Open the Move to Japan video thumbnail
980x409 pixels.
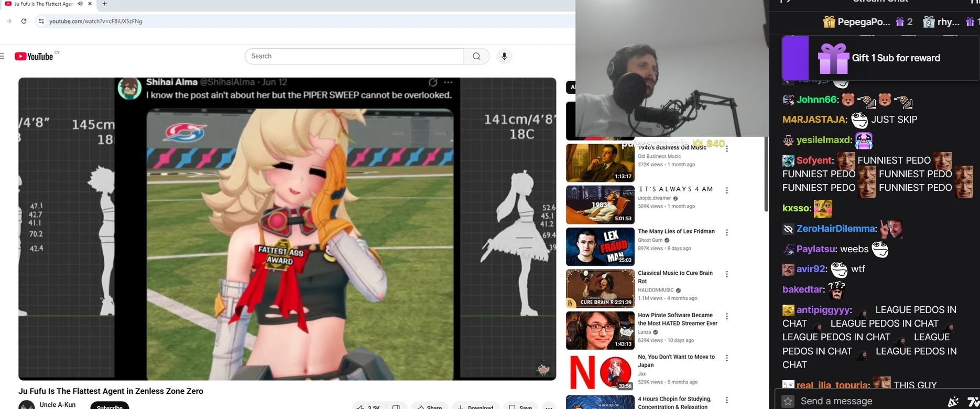point(600,372)
